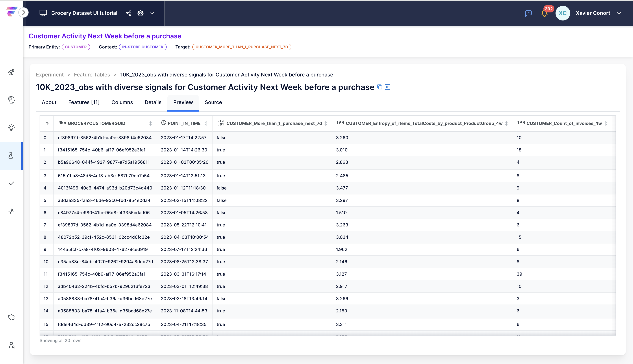Open the catalog settings gear icon
This screenshot has height=364, width=633.
click(x=140, y=13)
